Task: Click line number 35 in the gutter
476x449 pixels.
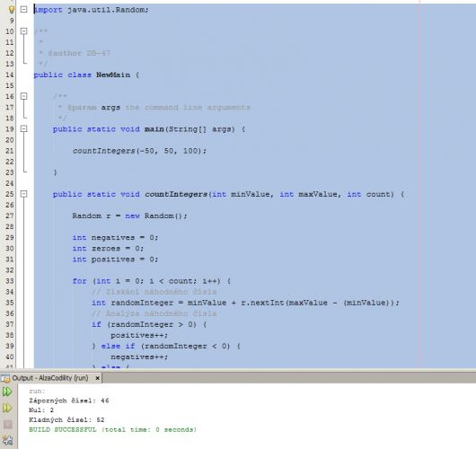Action: tap(9, 303)
